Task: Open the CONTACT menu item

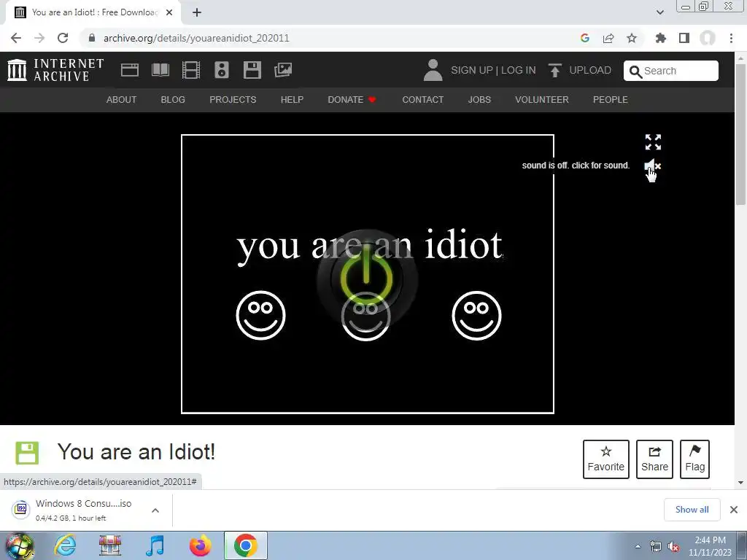Action: point(423,99)
